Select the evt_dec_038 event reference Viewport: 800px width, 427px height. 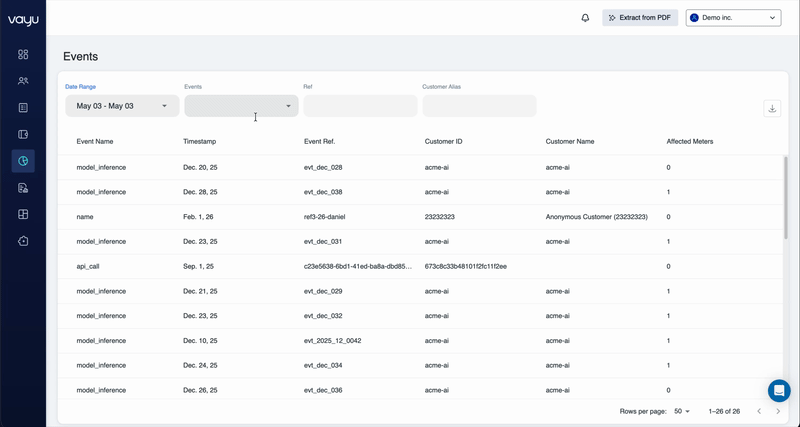pos(323,192)
